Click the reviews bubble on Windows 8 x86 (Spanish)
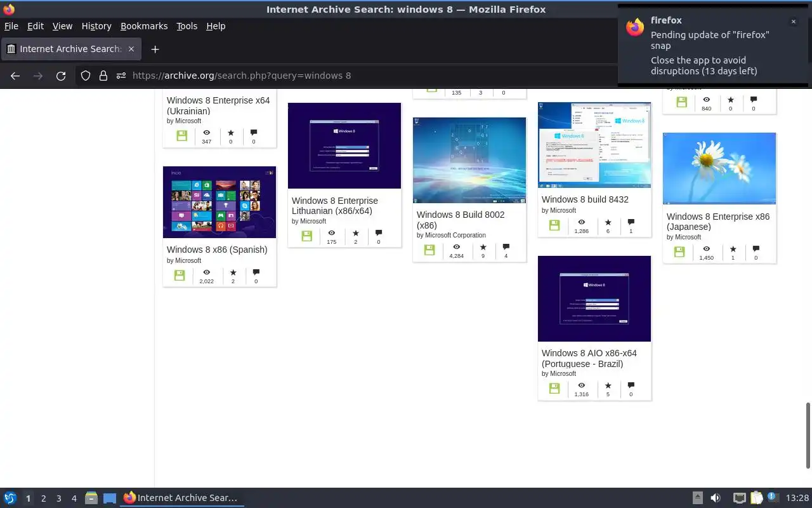This screenshot has height=508, width=812. (x=256, y=272)
